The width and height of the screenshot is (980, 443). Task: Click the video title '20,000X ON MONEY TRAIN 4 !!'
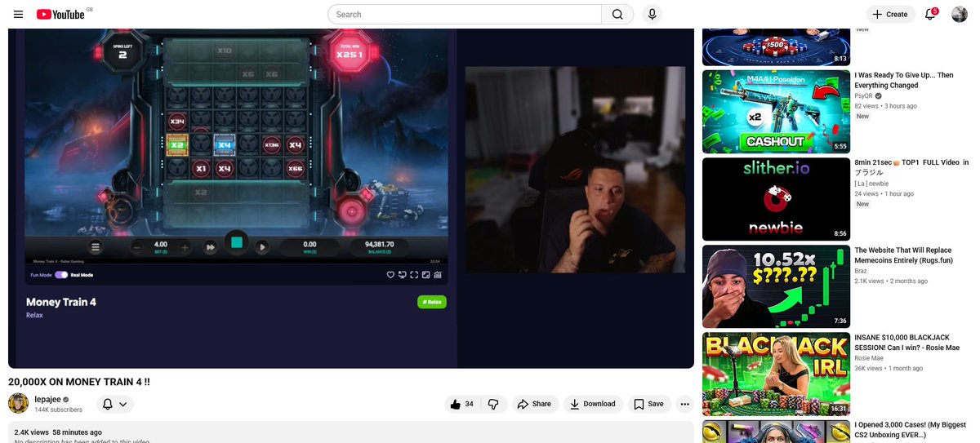[x=79, y=381]
